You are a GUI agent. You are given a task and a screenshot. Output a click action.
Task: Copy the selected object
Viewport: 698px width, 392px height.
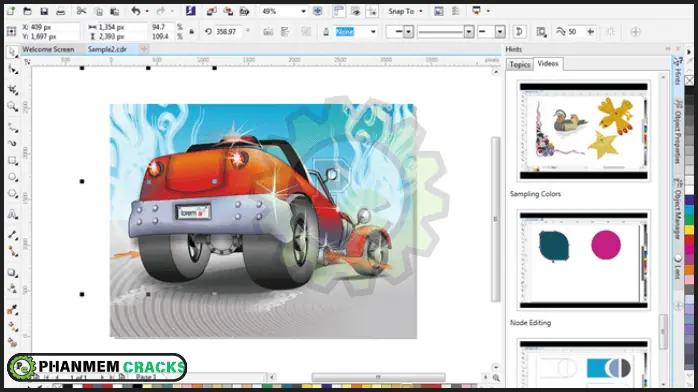[98, 11]
